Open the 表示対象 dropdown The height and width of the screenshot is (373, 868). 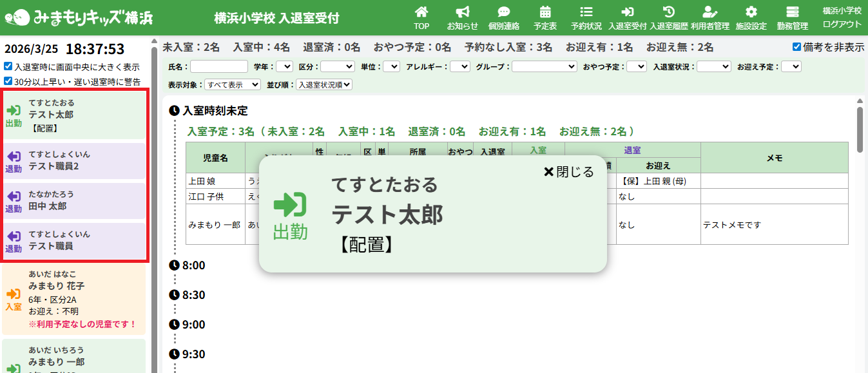click(233, 84)
